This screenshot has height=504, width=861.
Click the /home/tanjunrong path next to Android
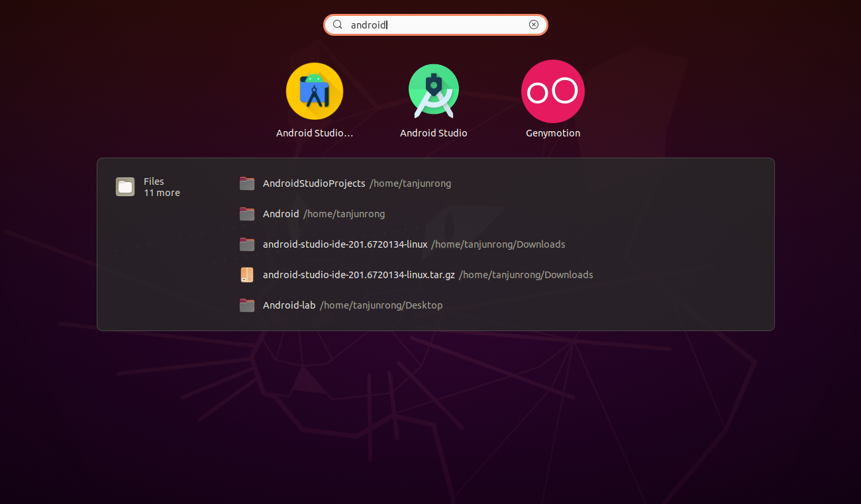[344, 214]
